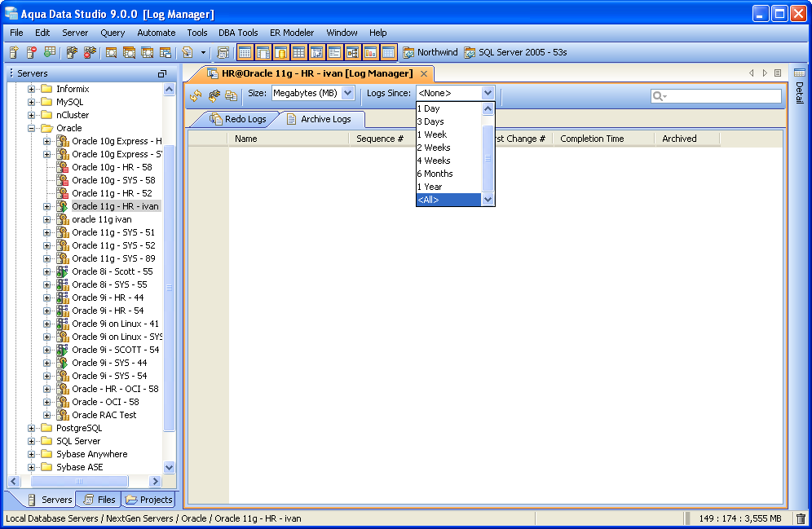Select Oracle 8i - Scott - 55 server
The height and width of the screenshot is (529, 812).
tap(113, 271)
